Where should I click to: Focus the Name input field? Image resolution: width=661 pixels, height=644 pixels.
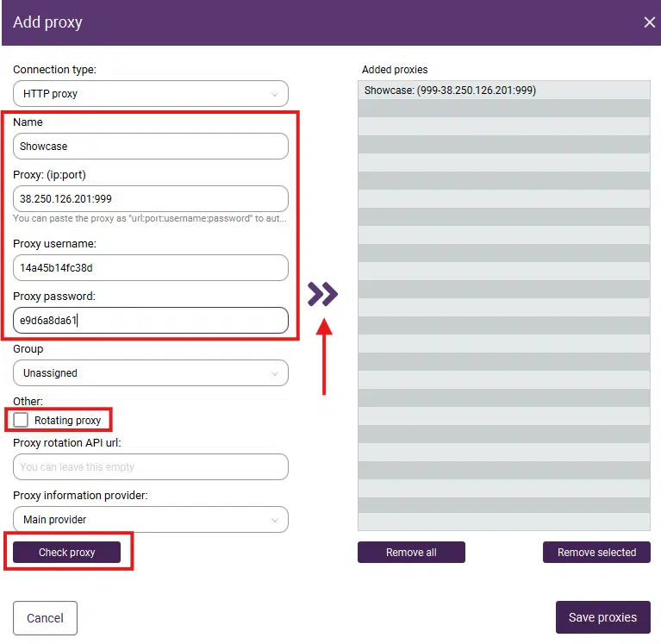tap(150, 147)
